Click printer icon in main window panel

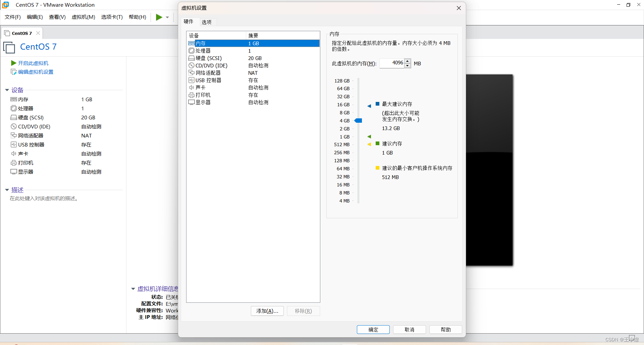pyautogui.click(x=14, y=163)
